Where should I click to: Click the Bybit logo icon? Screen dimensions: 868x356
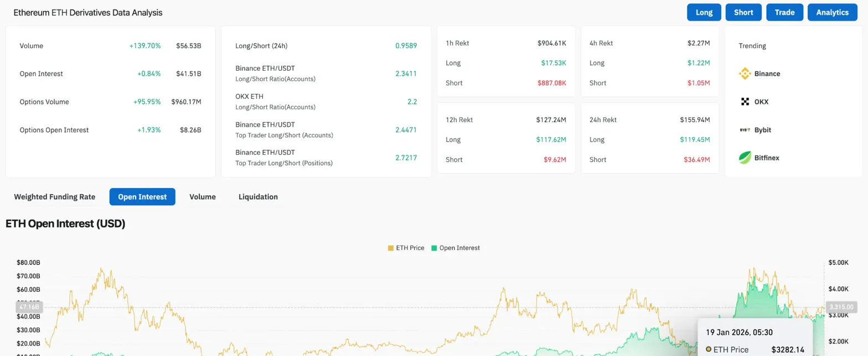tap(745, 130)
